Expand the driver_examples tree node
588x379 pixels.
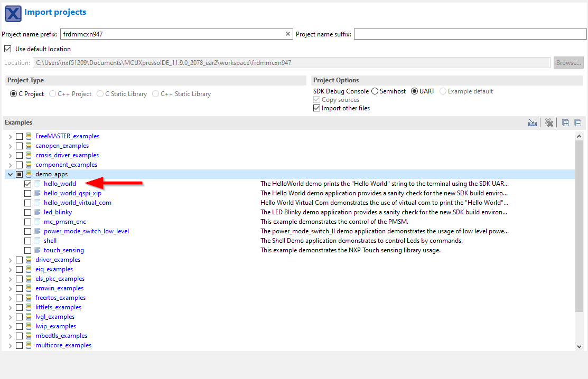point(10,260)
